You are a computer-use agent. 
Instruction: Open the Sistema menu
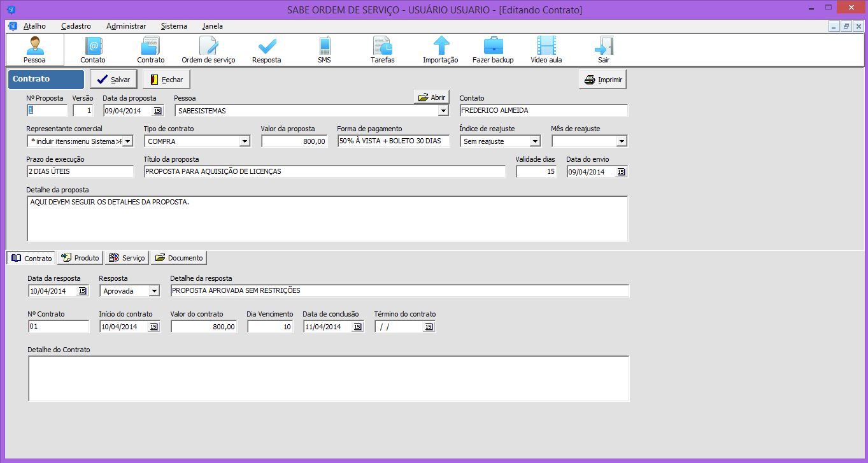174,26
